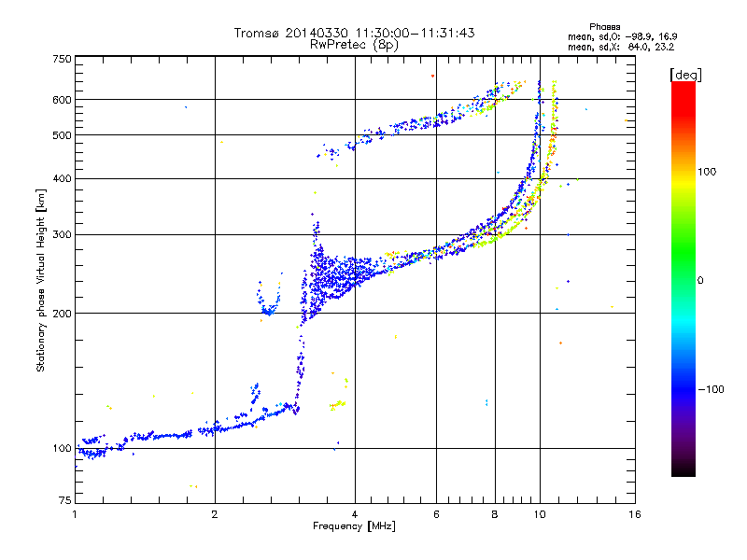Click the "4" frequency axis tick label
Screen dimensions: 747x560
coord(355,514)
